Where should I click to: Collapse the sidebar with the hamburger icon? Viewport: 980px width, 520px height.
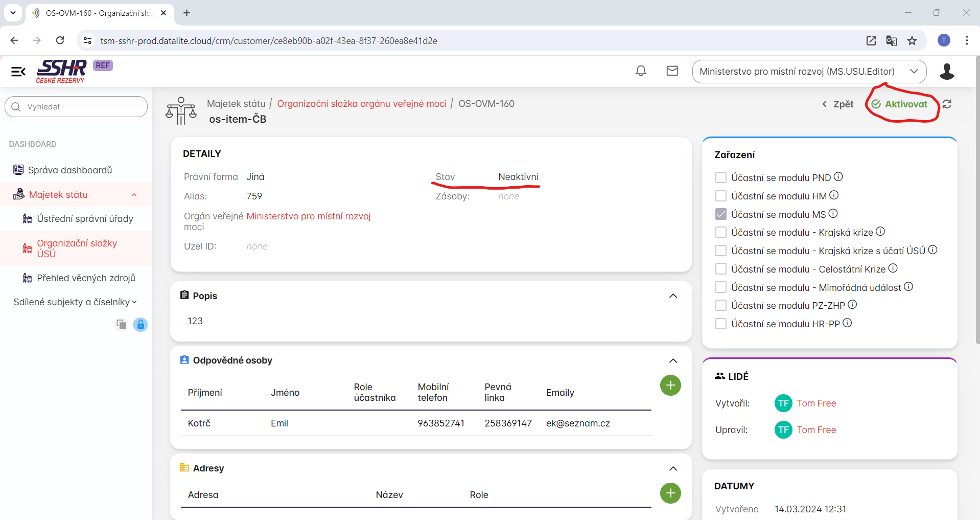pos(18,72)
